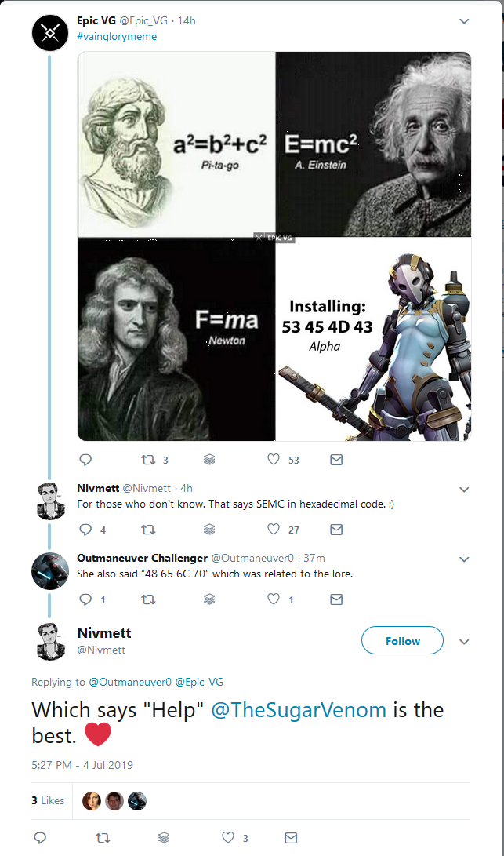The image size is (504, 856).
Task: Retweet the Epic VG meme tweet
Action: (x=147, y=460)
